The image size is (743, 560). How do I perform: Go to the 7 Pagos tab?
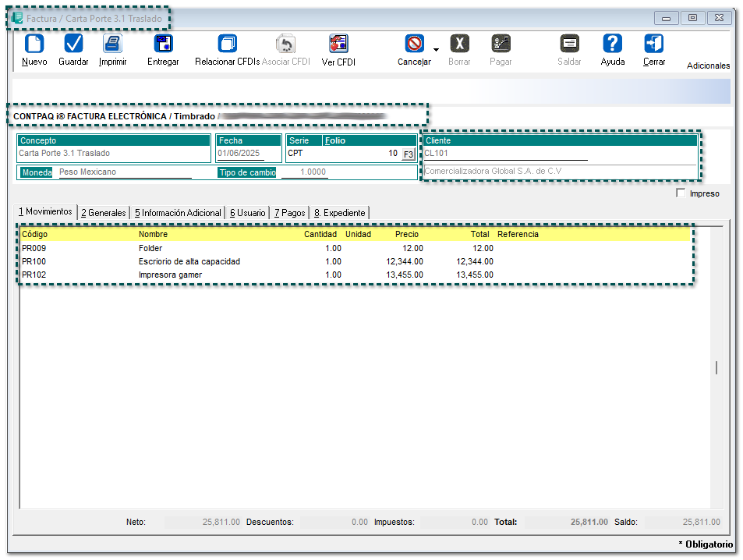[289, 213]
